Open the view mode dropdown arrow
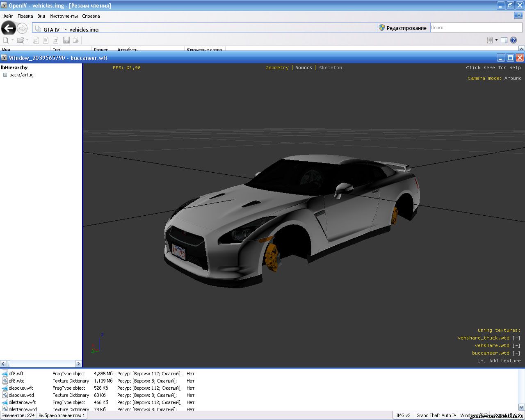The height and width of the screenshot is (420, 525). 496,40
